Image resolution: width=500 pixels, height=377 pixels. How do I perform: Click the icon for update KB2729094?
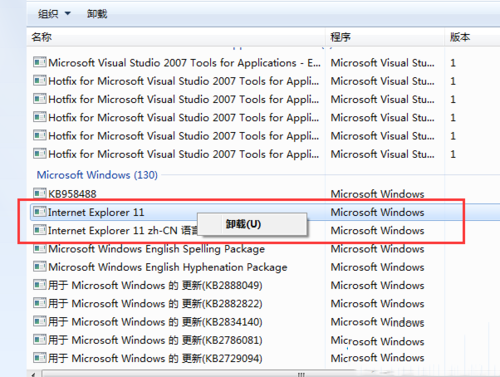40,358
